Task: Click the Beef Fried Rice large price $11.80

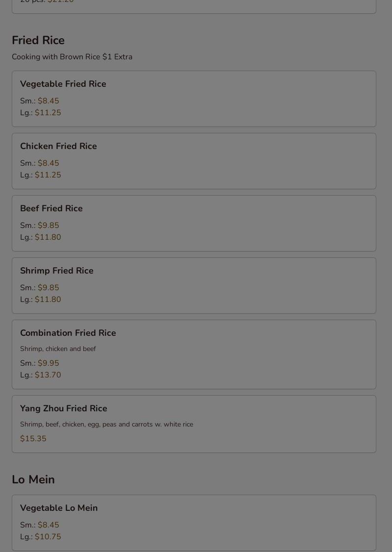Action: click(x=48, y=237)
